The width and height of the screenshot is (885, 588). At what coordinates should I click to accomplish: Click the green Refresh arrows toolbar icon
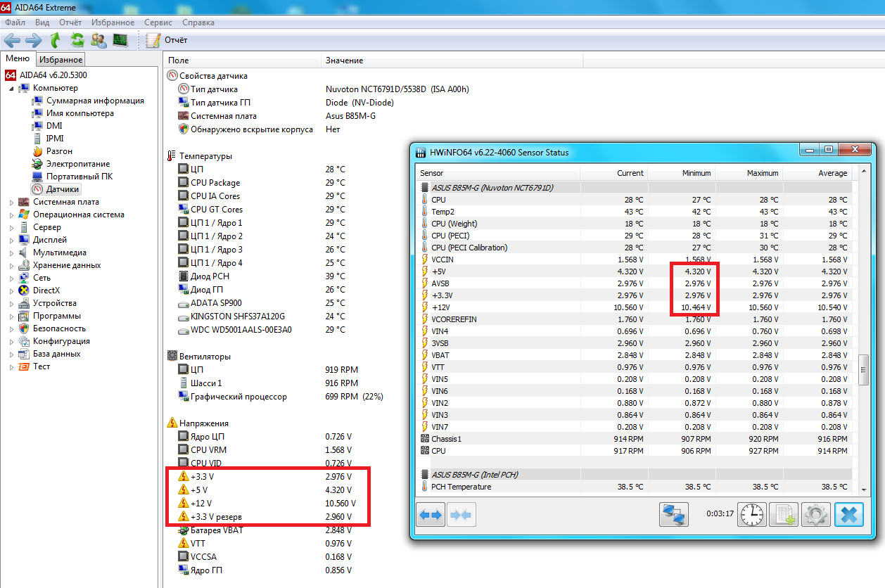click(x=77, y=40)
